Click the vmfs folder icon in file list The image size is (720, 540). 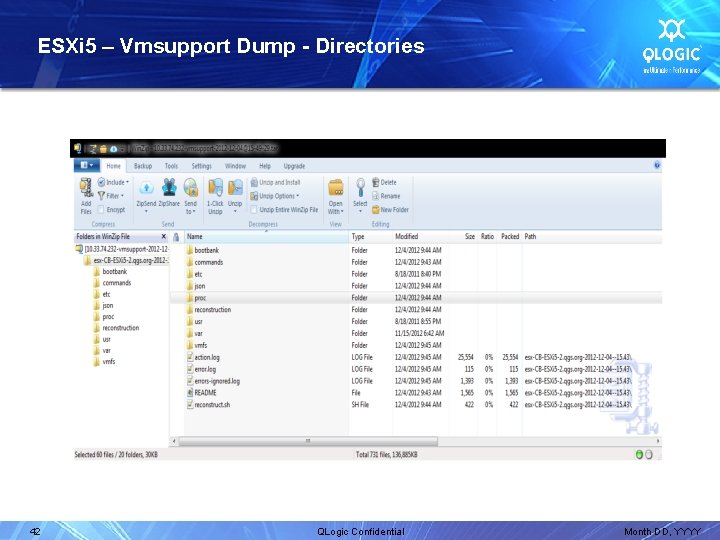pyautogui.click(x=190, y=345)
